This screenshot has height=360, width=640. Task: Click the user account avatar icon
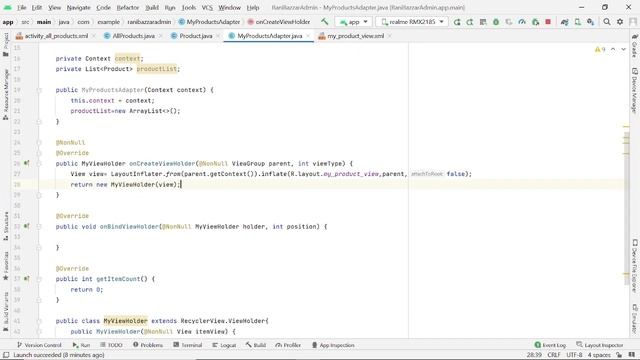point(633,22)
